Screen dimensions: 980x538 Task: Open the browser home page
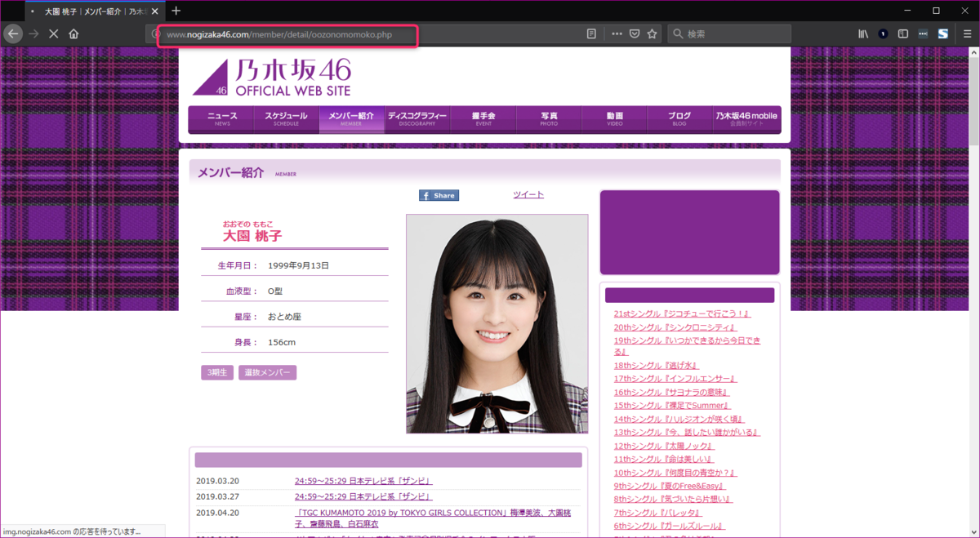click(x=73, y=33)
